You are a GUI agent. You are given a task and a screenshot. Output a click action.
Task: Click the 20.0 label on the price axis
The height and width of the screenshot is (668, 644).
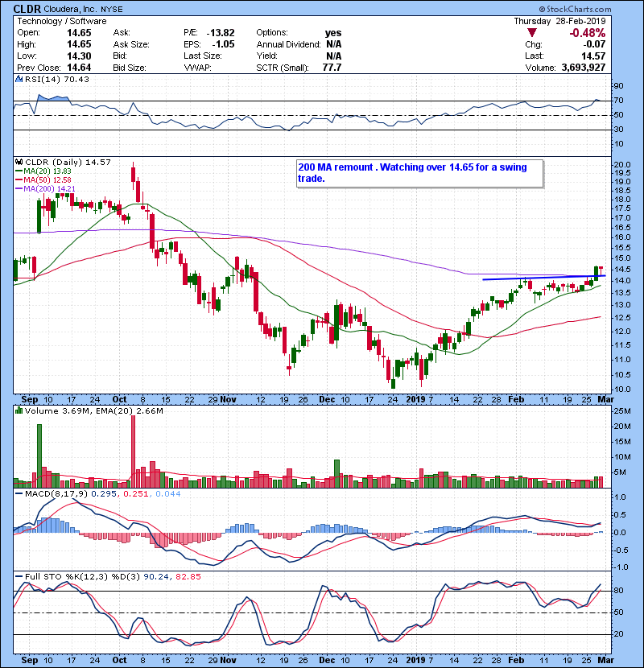622,164
